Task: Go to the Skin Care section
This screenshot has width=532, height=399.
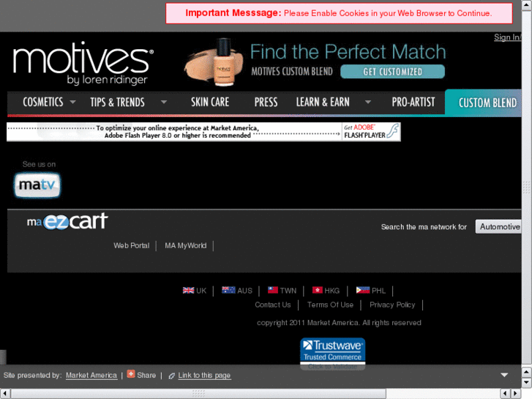Action: pyautogui.click(x=210, y=102)
